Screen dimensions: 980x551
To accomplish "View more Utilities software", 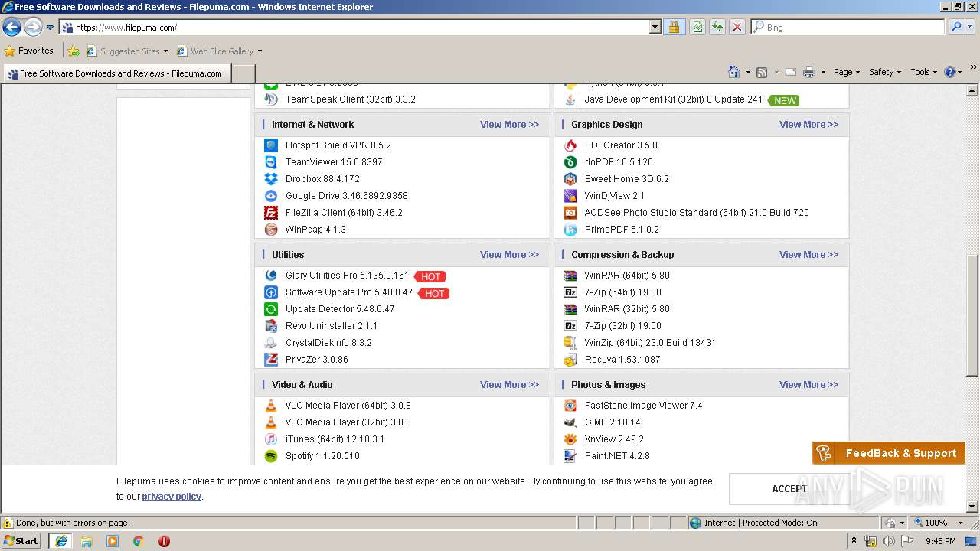I will (x=509, y=255).
